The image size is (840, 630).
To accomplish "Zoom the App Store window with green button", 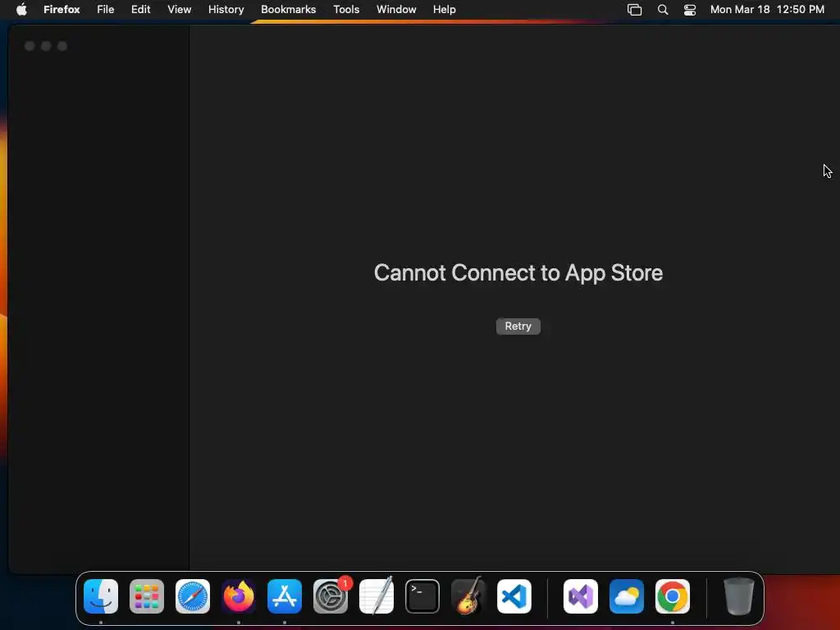I will pos(62,46).
